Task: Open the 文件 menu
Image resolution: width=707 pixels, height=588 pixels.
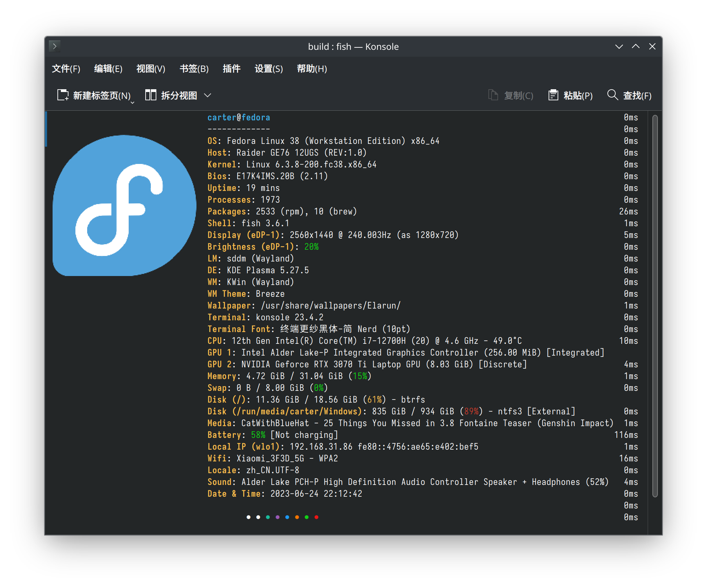Action: point(66,69)
